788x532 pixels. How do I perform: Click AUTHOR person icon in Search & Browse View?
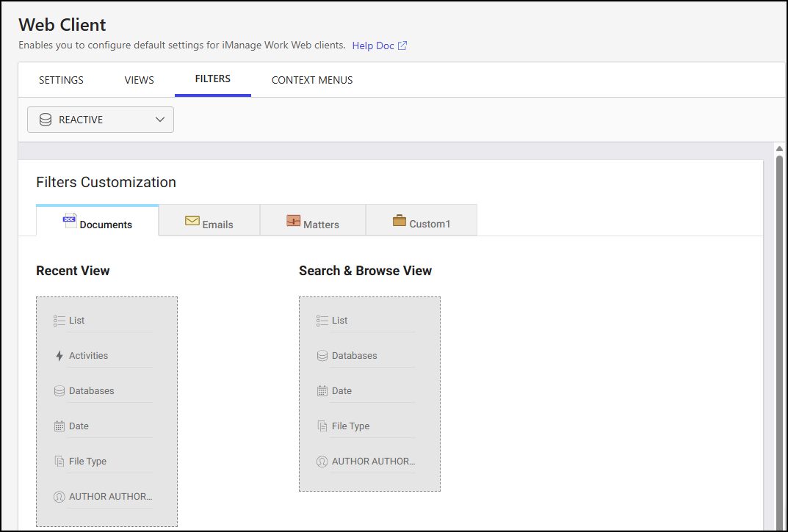pos(322,462)
